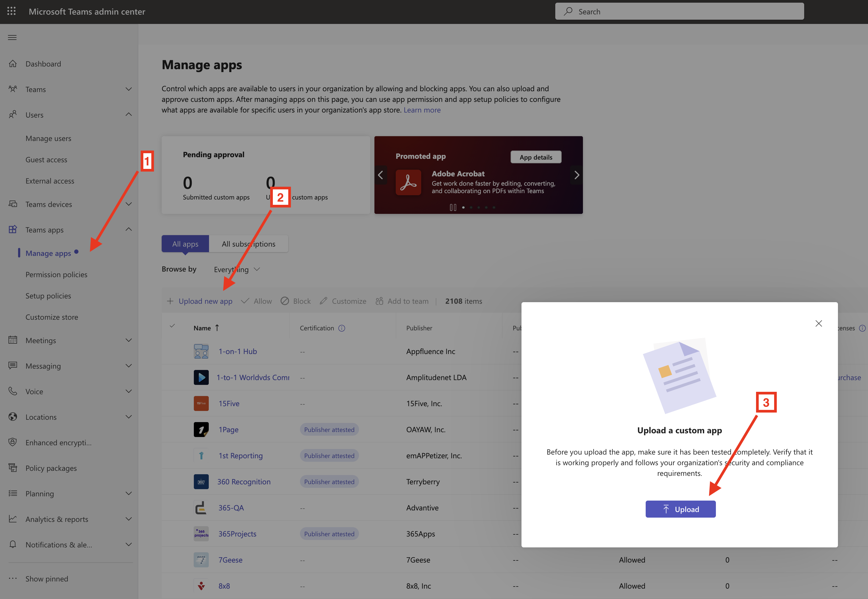Go to next promoted app arrow

(577, 175)
